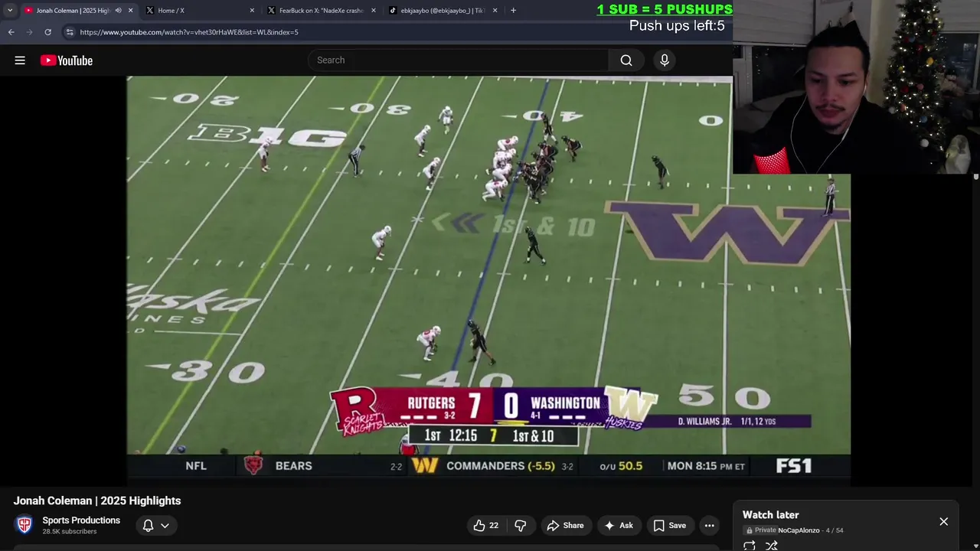This screenshot has height=551, width=980.
Task: Go to YouTube home via logo
Action: point(67,60)
